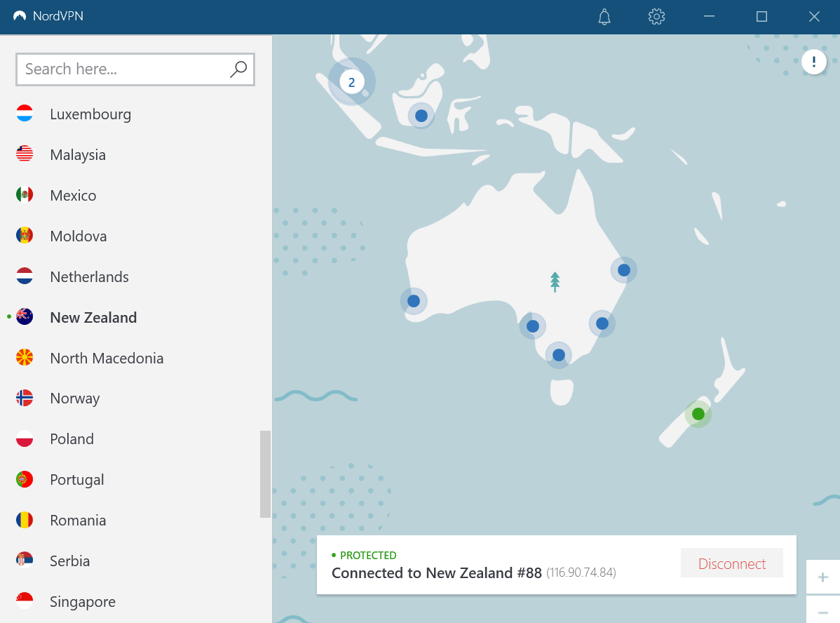Viewport: 840px width, 623px height.
Task: Select the blue server pin on western Australia
Action: 414,300
